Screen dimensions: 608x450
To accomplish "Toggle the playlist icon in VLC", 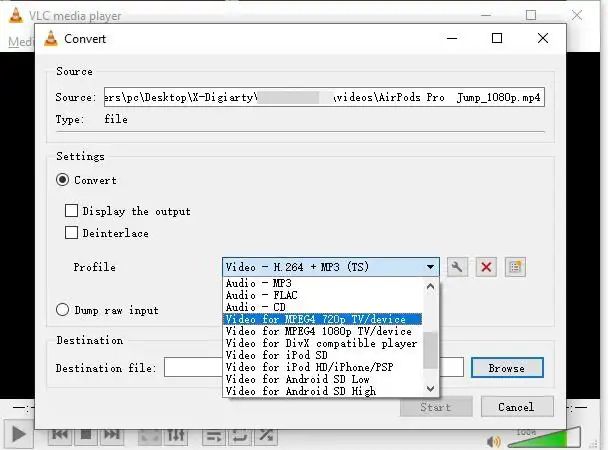I will [x=214, y=436].
